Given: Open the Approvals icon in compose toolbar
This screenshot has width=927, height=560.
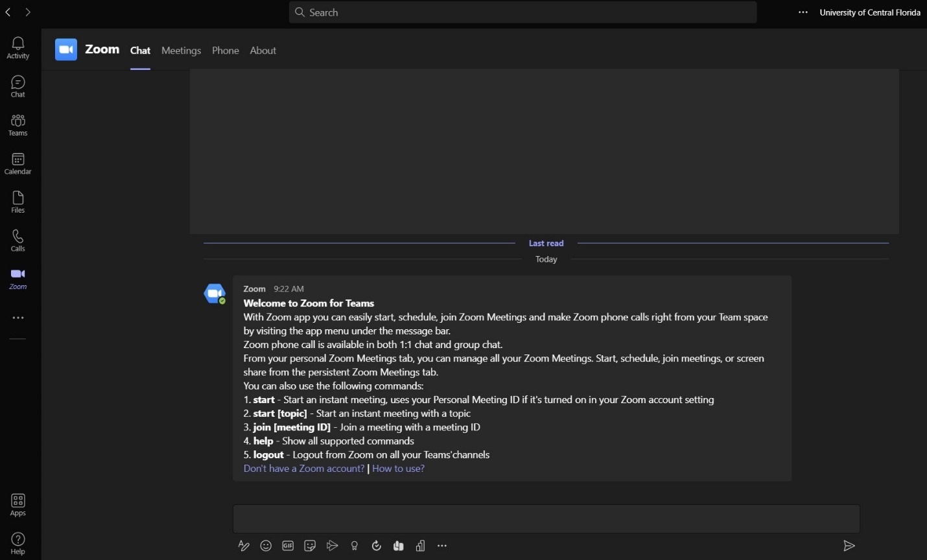Looking at the screenshot, I should coord(377,546).
